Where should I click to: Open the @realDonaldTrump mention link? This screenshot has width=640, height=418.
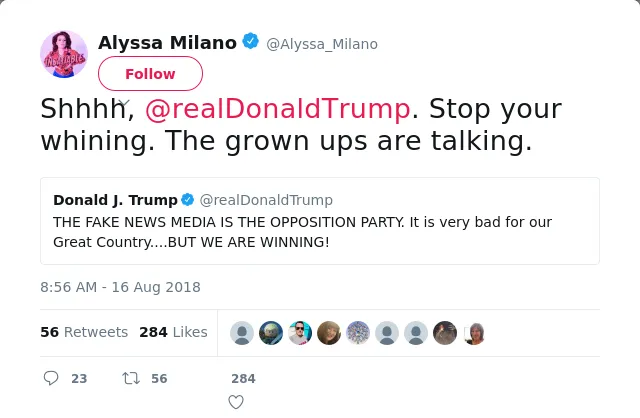(278, 109)
